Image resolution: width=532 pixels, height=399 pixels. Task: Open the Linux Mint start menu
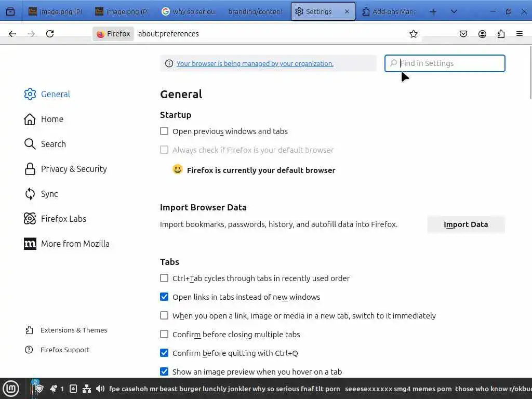pyautogui.click(x=11, y=389)
